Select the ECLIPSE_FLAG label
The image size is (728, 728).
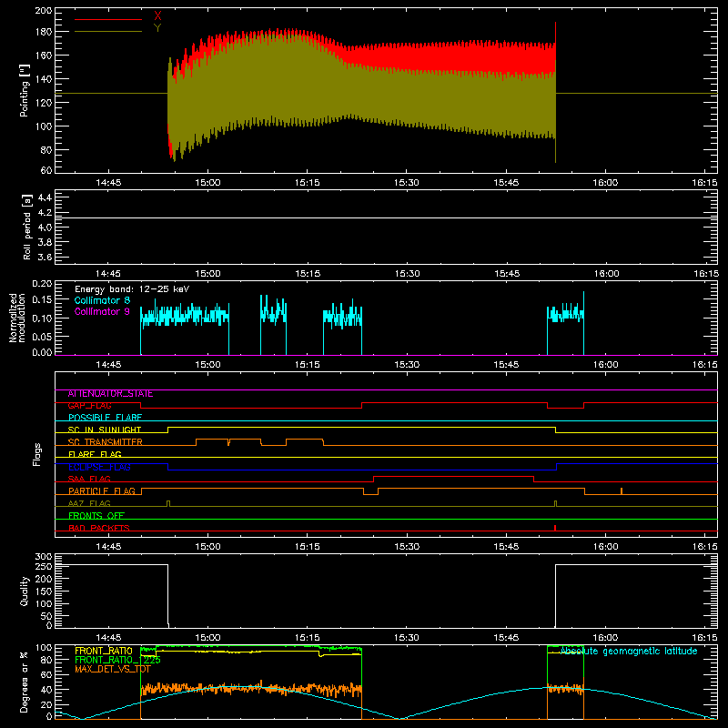point(99,467)
